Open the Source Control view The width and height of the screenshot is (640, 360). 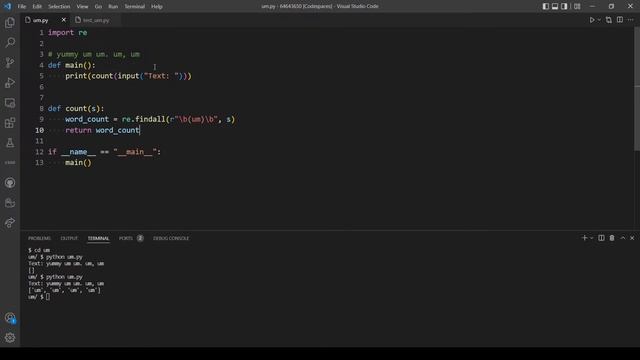pyautogui.click(x=10, y=62)
